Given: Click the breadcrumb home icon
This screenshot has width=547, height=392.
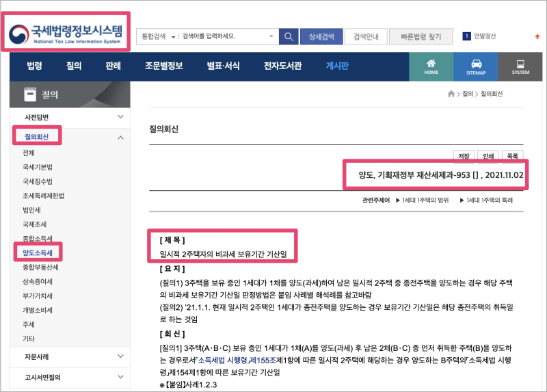Looking at the screenshot, I should tap(451, 93).
